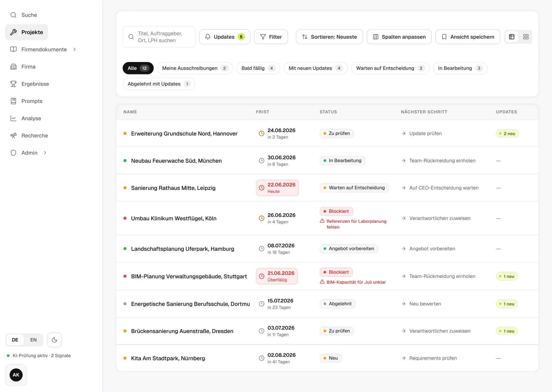This screenshot has height=392, width=552.
Task: Open Spalten anpassen column settings
Action: coord(399,37)
